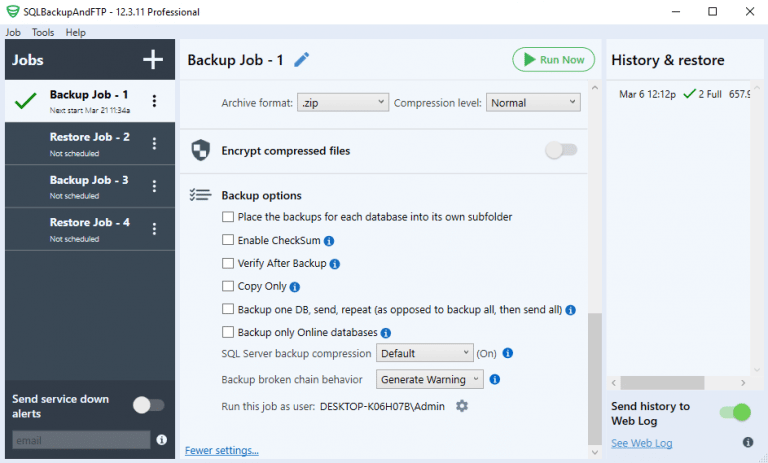Click history panel horizontal scrollbar thumb
768x463 pixels.
[662, 383]
